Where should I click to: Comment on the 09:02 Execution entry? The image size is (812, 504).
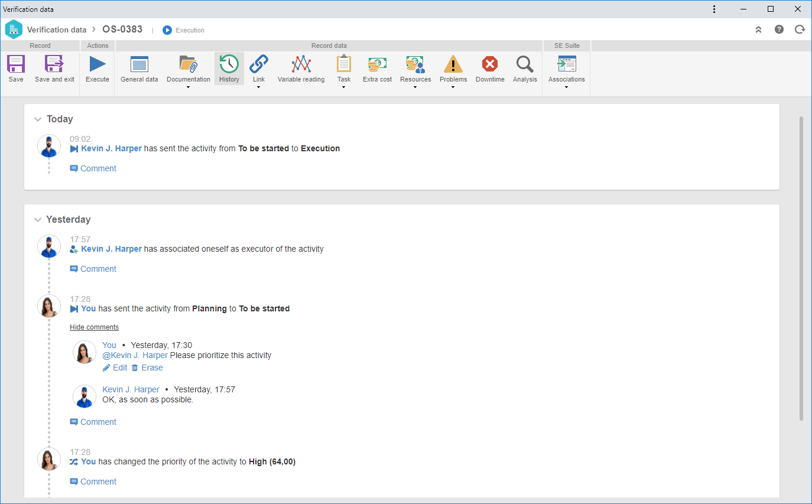pos(93,168)
